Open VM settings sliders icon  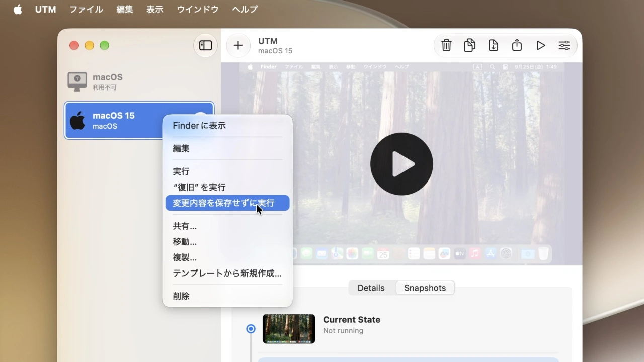tap(564, 46)
